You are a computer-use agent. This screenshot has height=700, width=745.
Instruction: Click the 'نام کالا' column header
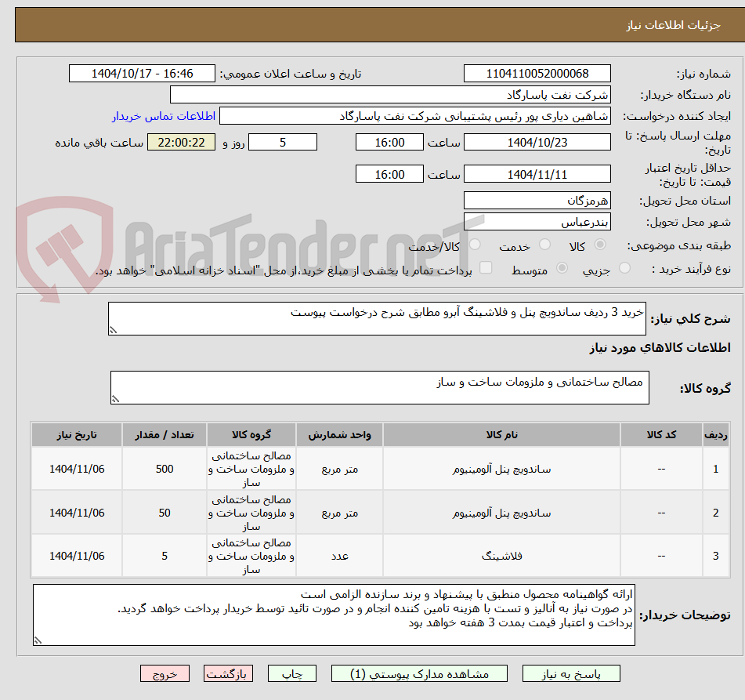501,434
